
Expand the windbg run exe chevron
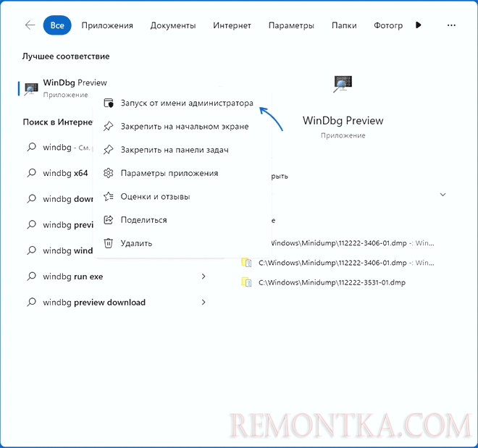204,276
